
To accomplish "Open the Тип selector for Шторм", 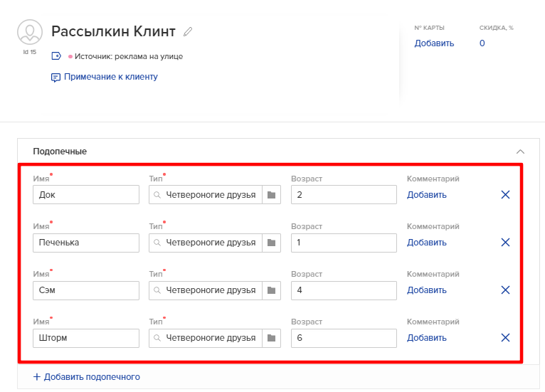I will [206, 338].
